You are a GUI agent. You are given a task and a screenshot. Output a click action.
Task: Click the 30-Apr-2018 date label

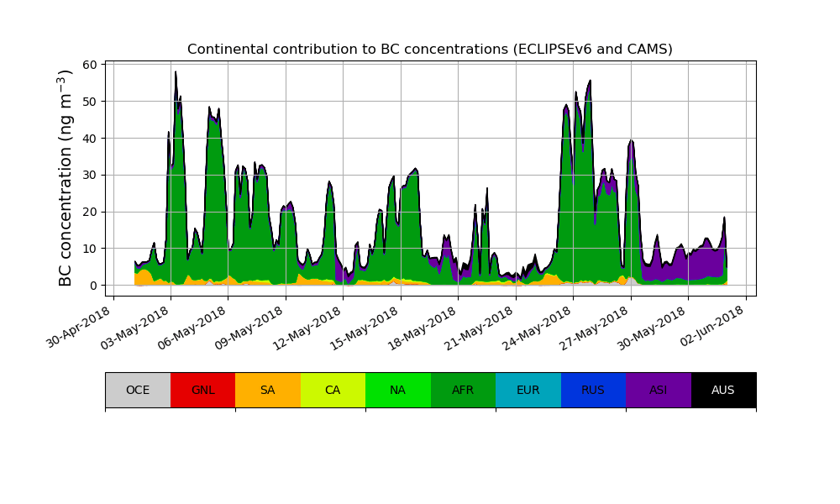pos(79,327)
